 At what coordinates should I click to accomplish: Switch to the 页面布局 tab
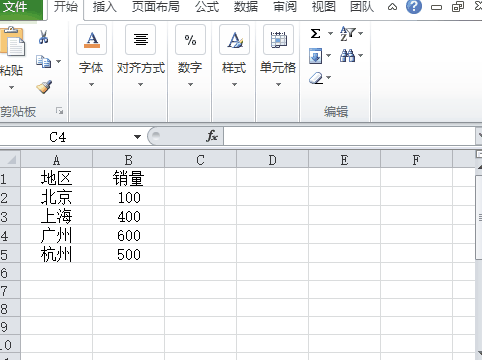click(x=155, y=7)
